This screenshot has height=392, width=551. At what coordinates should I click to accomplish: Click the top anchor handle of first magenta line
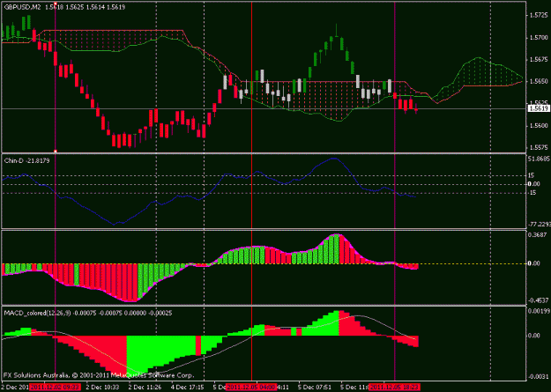[56, 3]
